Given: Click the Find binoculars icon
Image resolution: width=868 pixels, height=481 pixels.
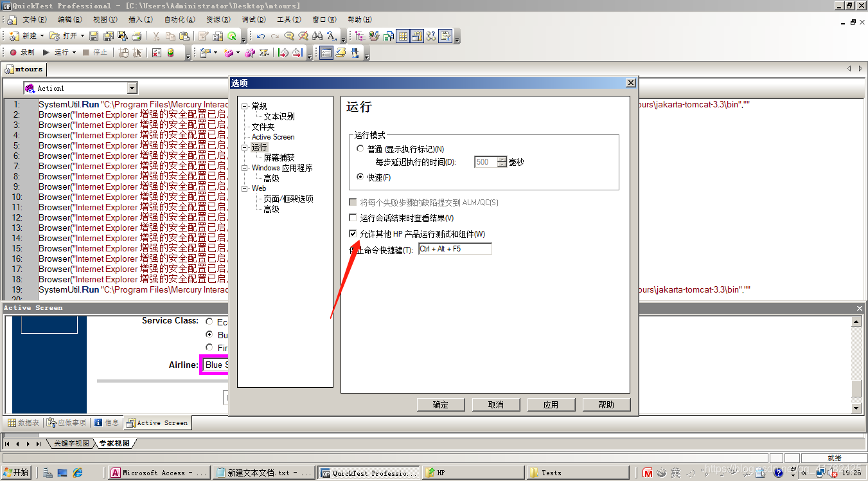Looking at the screenshot, I should [x=317, y=36].
